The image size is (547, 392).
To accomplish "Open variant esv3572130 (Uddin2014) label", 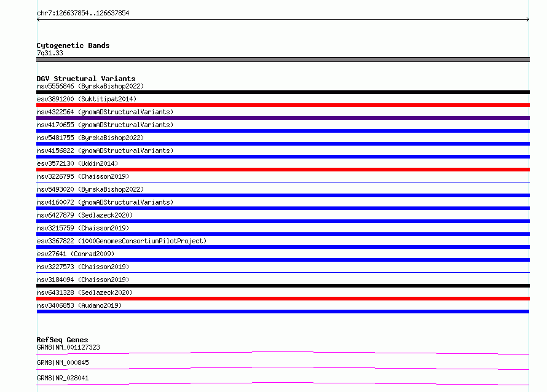I will pyautogui.click(x=77, y=163).
